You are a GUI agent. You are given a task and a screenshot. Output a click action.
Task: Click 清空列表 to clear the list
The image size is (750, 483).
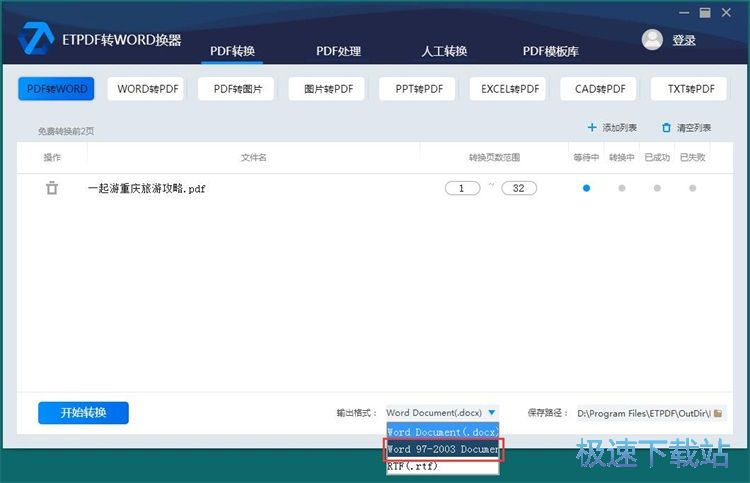[x=694, y=128]
